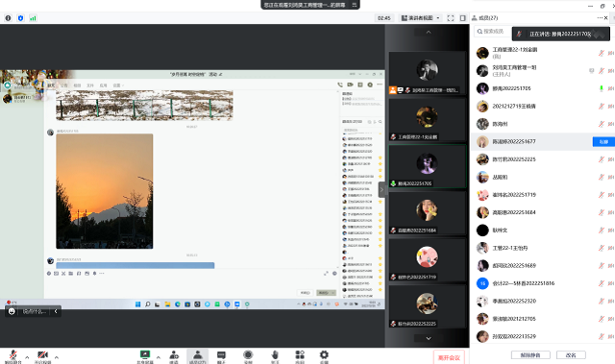Open the apps grid icon
The image size is (615, 364).
[300, 355]
